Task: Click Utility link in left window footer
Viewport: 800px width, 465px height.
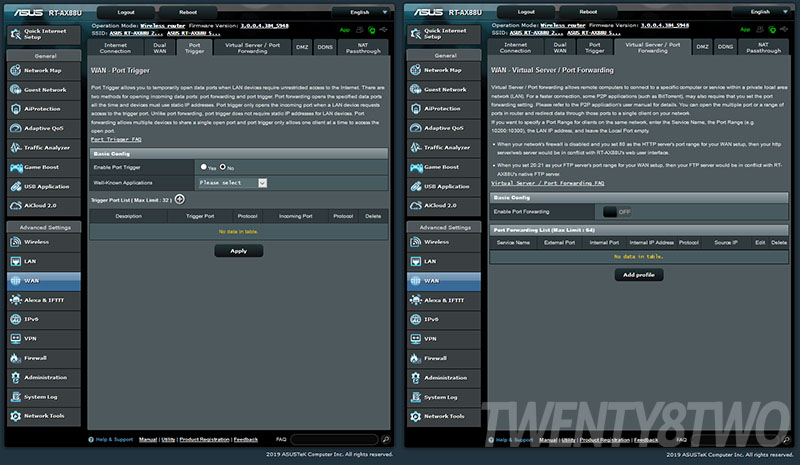Action: (168, 439)
